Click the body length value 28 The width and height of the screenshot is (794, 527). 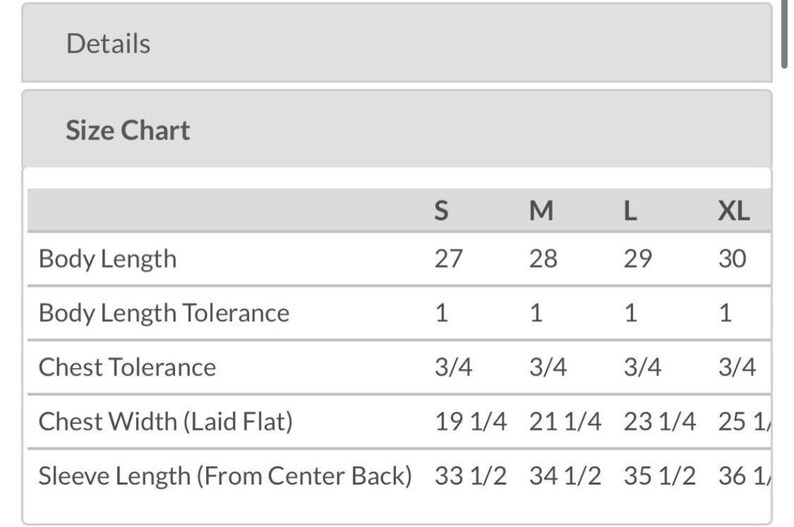pos(543,259)
